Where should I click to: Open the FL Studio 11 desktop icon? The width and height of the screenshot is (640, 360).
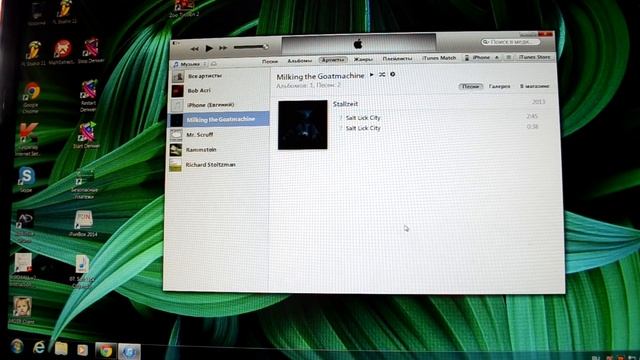click(33, 53)
